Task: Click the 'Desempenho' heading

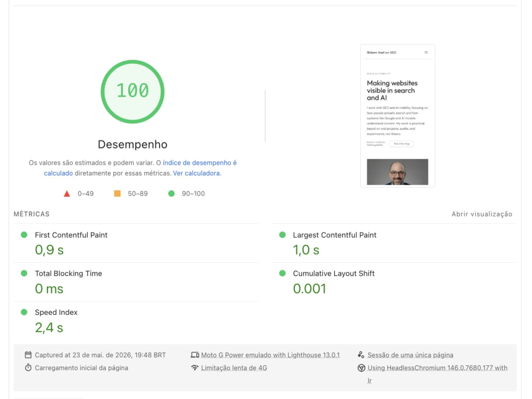Action: tap(132, 145)
